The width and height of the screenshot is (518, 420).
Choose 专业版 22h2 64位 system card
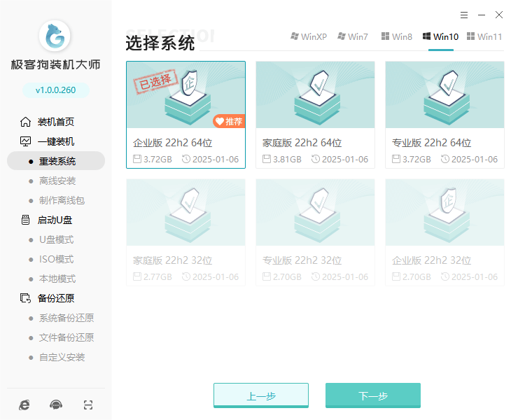444,115
